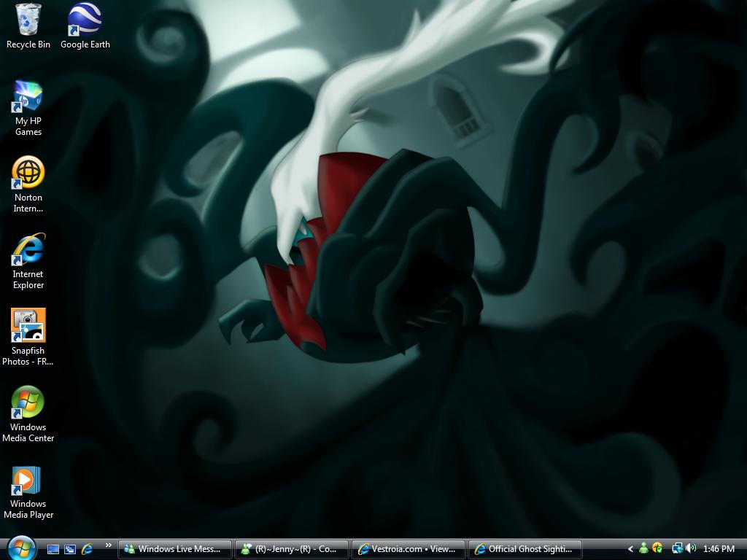Switch to the (R)~Jenny~(R) conversation window
The height and width of the screenshot is (560, 747).
[292, 549]
